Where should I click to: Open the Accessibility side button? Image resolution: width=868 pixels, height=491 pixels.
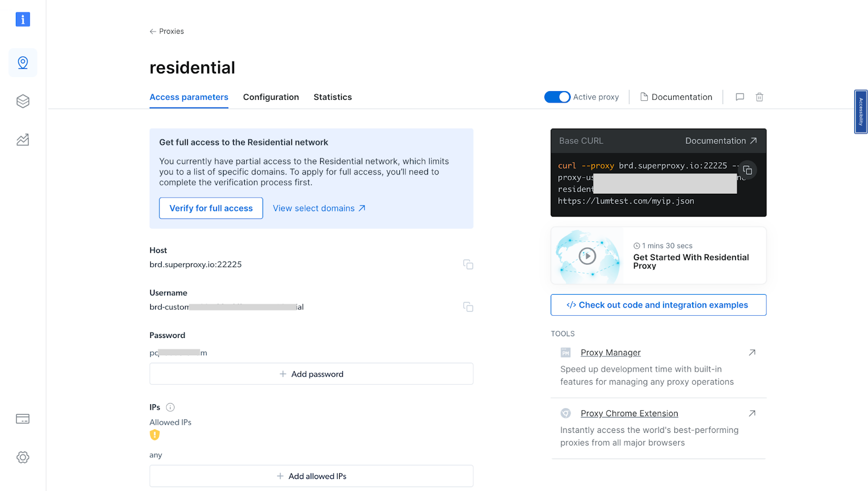click(861, 112)
